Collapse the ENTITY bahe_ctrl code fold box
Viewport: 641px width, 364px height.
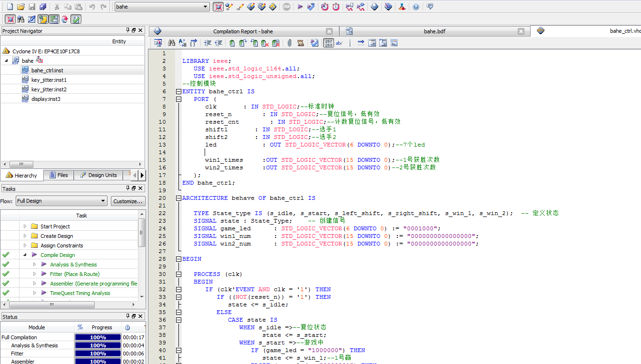[x=178, y=91]
